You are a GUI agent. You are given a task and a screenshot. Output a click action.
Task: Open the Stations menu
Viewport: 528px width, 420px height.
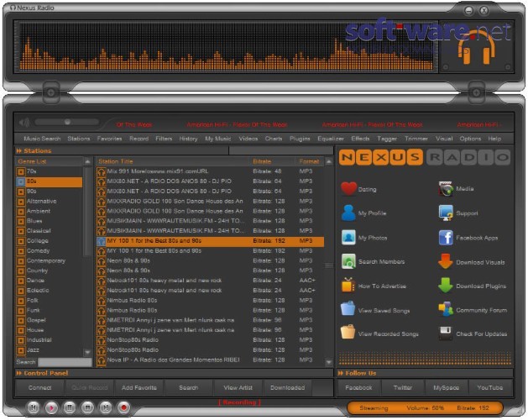(x=78, y=139)
